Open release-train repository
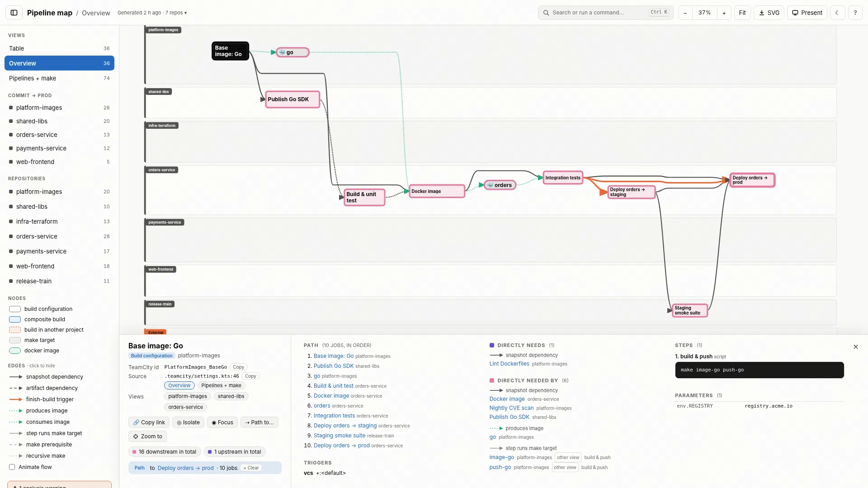The height and width of the screenshot is (488, 868). pyautogui.click(x=59, y=281)
